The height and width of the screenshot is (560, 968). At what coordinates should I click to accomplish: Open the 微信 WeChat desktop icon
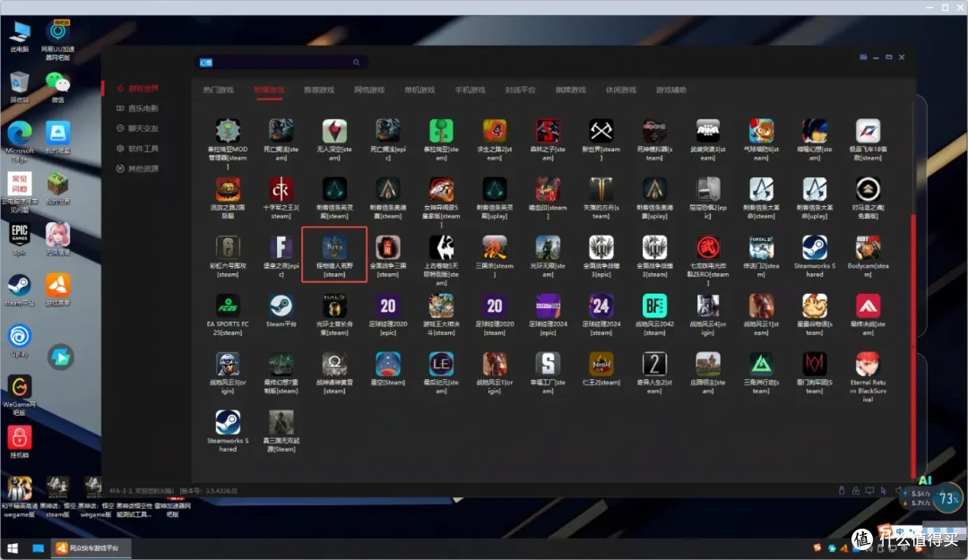click(x=57, y=86)
